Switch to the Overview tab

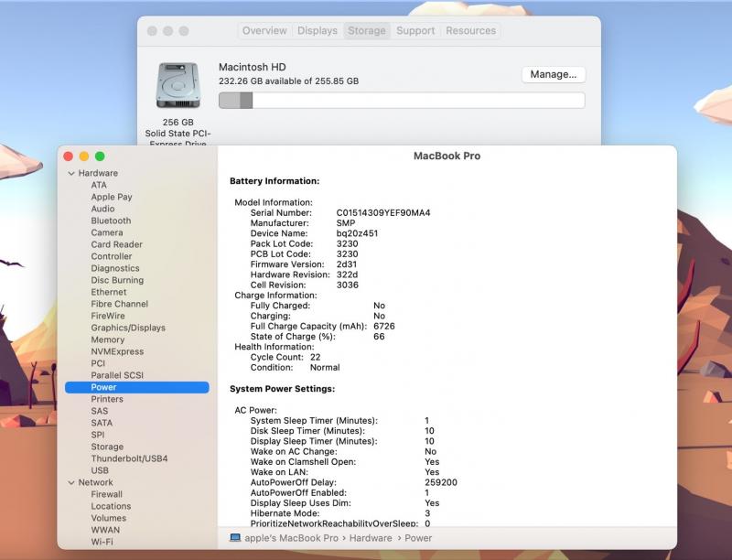264,31
